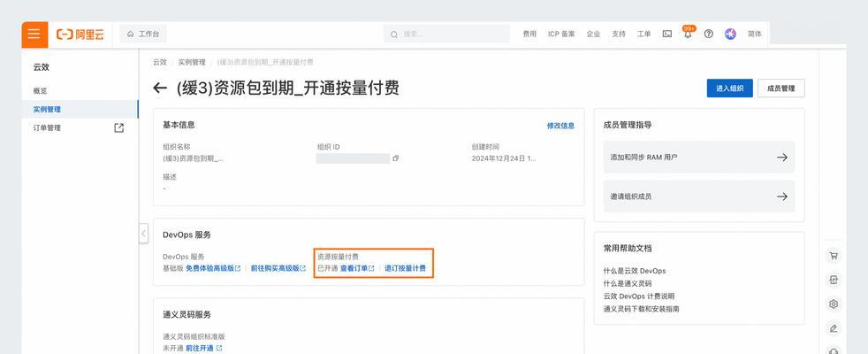The height and width of the screenshot is (354, 868).
Task: Click the 2024年12月24日 creation time value
Action: [x=504, y=158]
